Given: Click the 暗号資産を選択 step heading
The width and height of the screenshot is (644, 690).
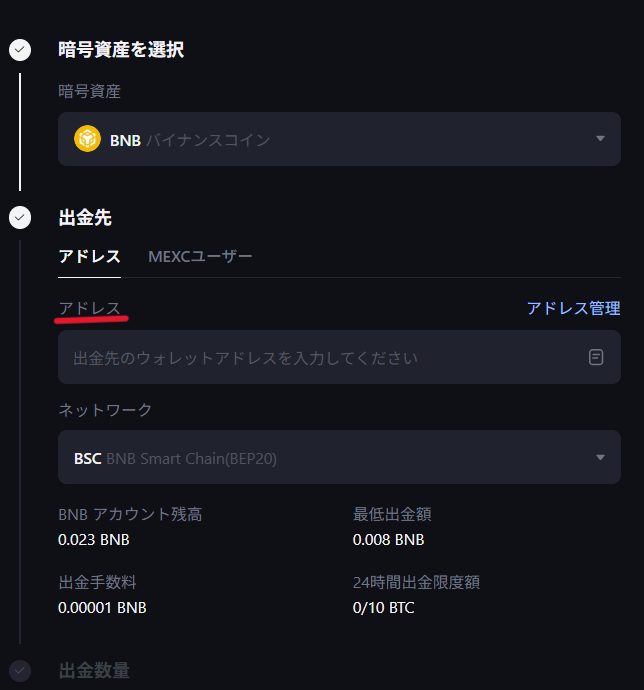Looking at the screenshot, I should point(121,49).
